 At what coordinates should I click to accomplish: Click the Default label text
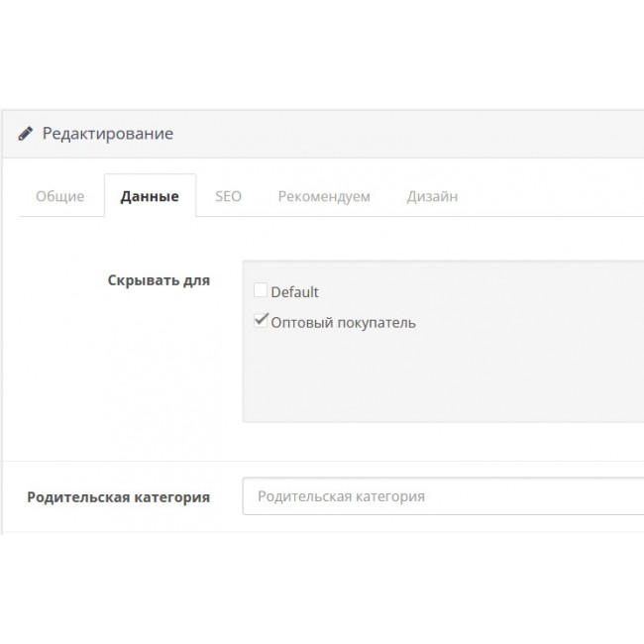point(295,292)
